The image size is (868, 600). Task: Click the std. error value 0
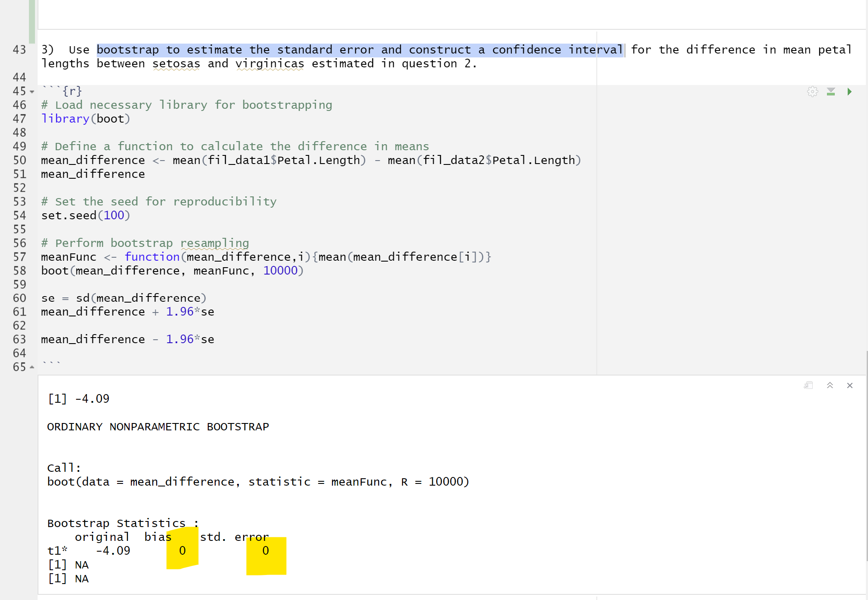click(266, 550)
